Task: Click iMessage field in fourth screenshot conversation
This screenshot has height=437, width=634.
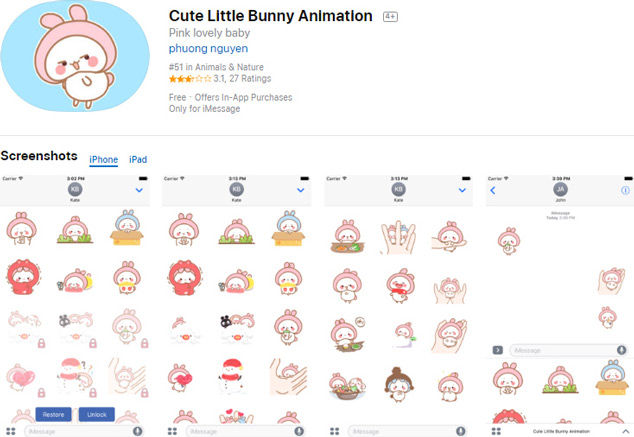Action: tap(568, 350)
